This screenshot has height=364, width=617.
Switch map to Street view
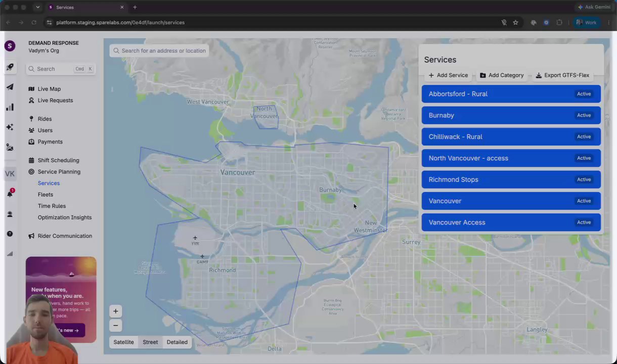tap(150, 342)
